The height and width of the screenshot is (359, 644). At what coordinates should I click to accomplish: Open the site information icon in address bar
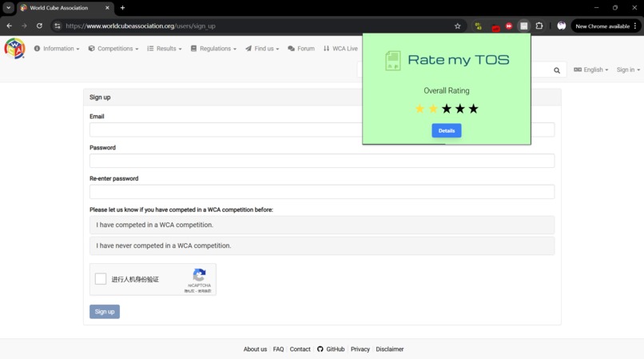pyautogui.click(x=58, y=26)
